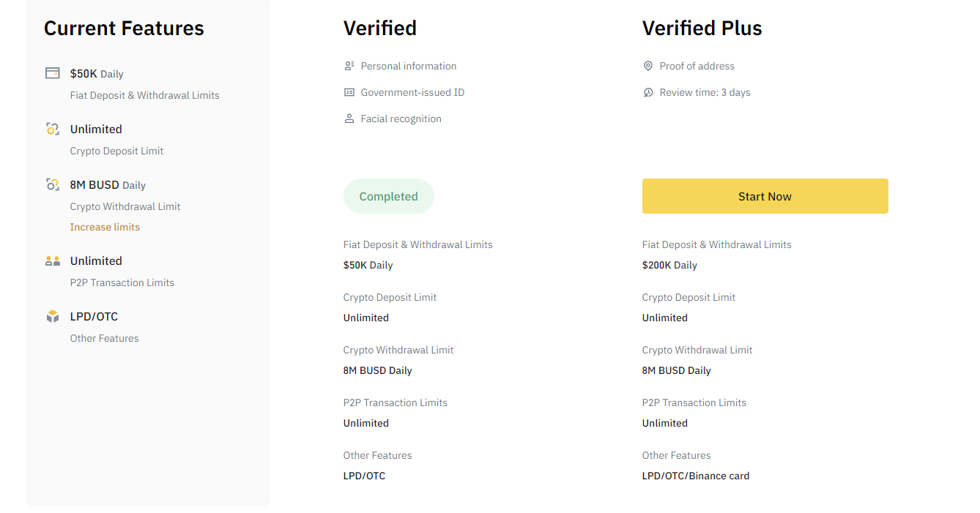Click the crypto withdrawal limit icon
This screenshot has width=980, height=513.
(x=52, y=184)
